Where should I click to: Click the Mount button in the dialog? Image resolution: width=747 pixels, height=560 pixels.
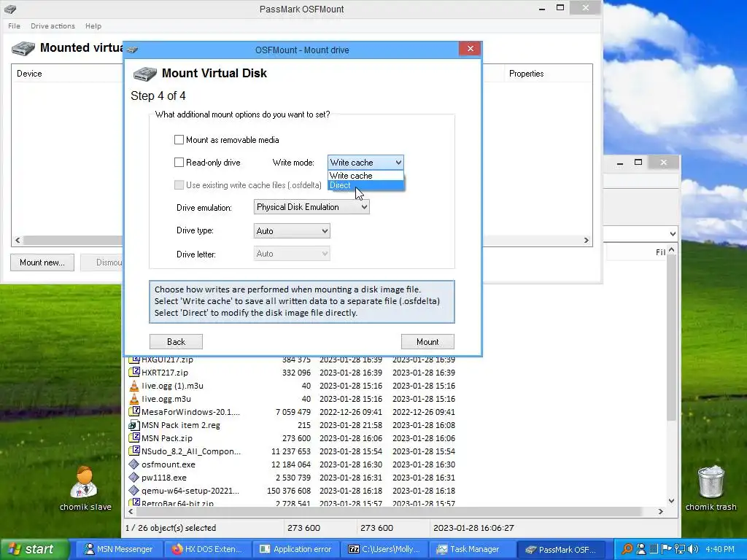(x=427, y=341)
